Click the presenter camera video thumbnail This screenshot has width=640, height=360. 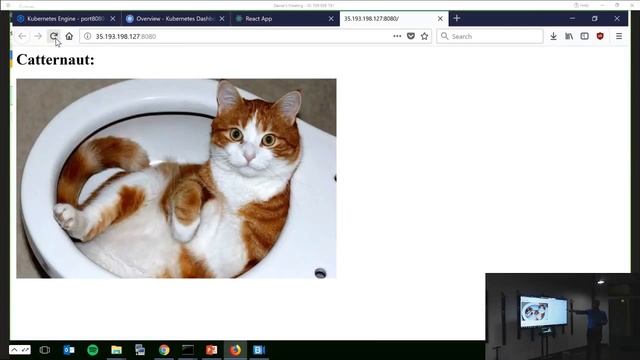562,316
